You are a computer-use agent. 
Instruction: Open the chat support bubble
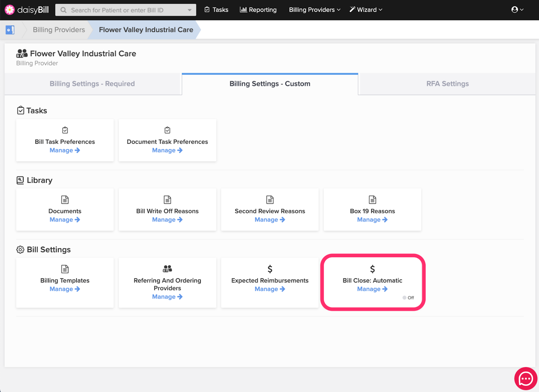[x=526, y=379]
